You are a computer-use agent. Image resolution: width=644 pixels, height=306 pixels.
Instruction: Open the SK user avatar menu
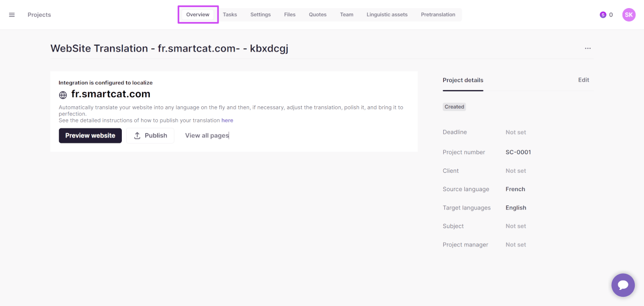coord(629,15)
